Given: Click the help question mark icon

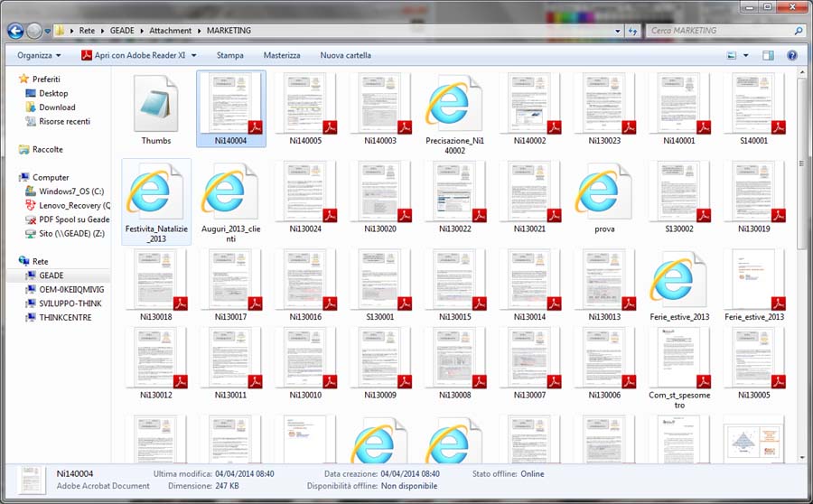Looking at the screenshot, I should (792, 56).
